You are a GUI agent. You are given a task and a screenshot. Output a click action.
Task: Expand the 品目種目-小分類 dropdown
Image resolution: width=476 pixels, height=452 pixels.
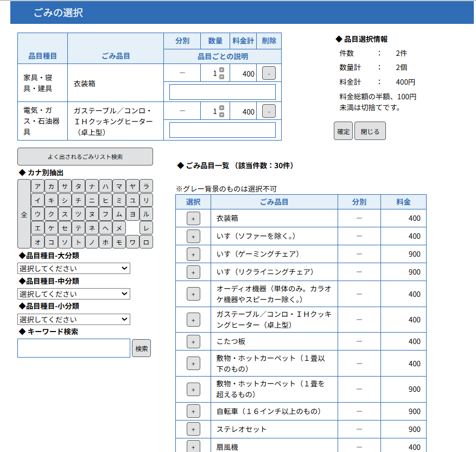coord(74,319)
